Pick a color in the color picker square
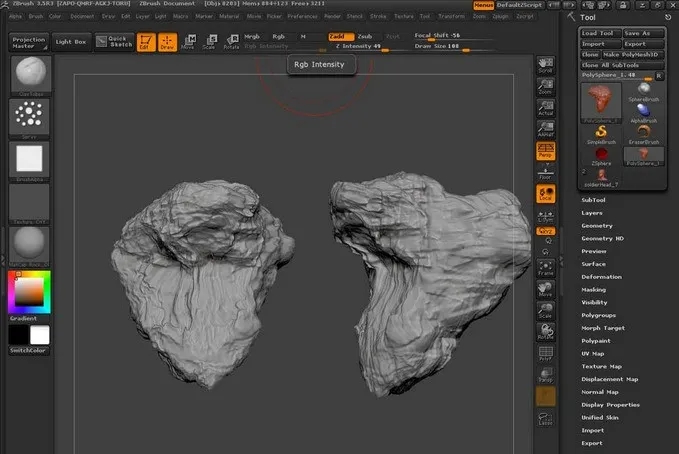The image size is (679, 454). coord(29,292)
